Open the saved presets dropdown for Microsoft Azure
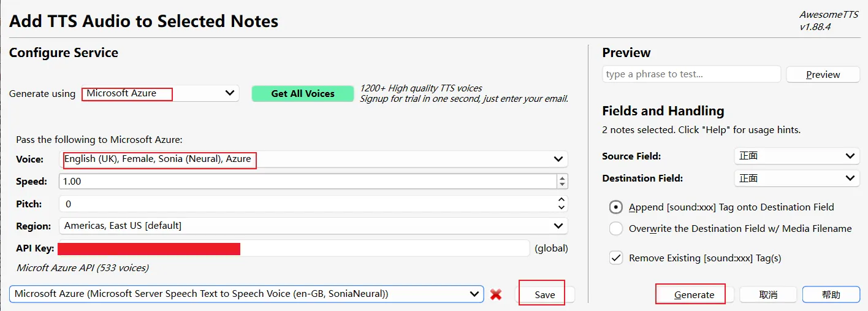The height and width of the screenshot is (311, 868). 246,294
